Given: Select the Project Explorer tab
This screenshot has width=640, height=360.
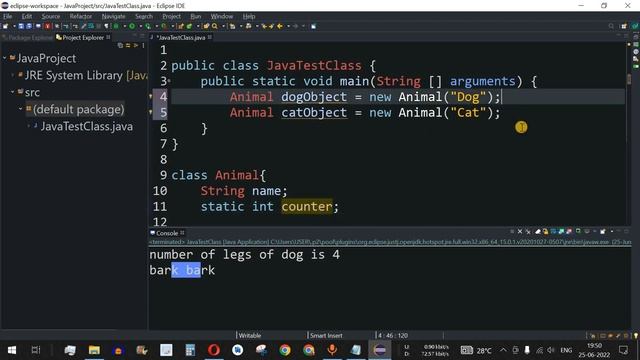Looking at the screenshot, I should tap(83, 38).
